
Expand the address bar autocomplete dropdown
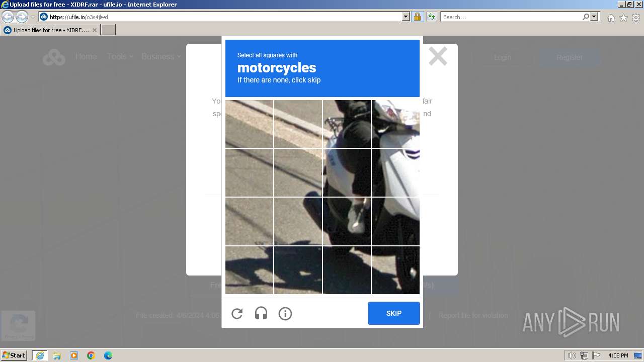point(406,17)
